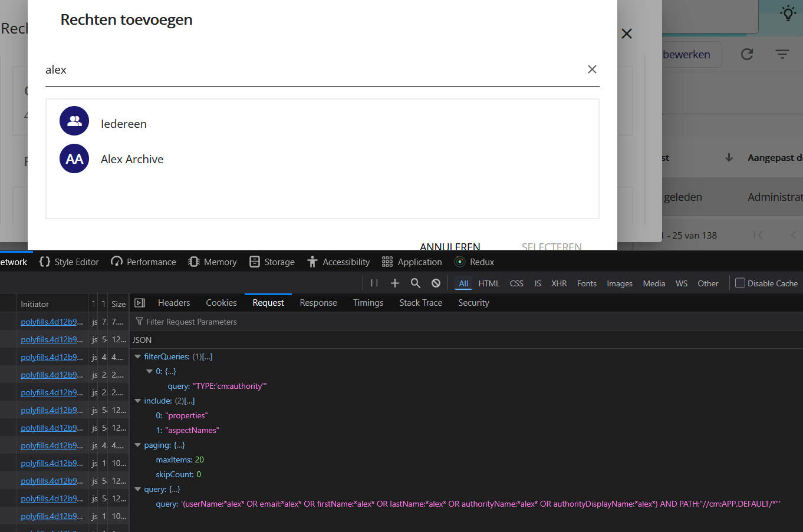Filter network requests by WS
Image resolution: width=803 pixels, height=532 pixels.
[x=682, y=283]
